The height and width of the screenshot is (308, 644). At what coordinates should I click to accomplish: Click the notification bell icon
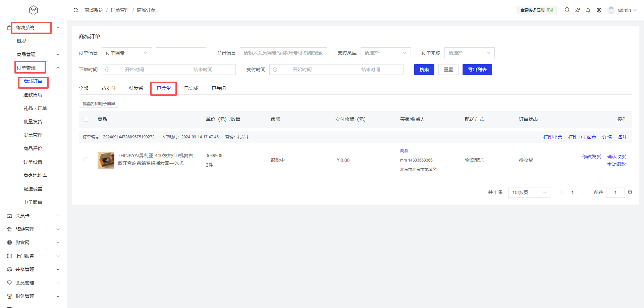pyautogui.click(x=588, y=10)
